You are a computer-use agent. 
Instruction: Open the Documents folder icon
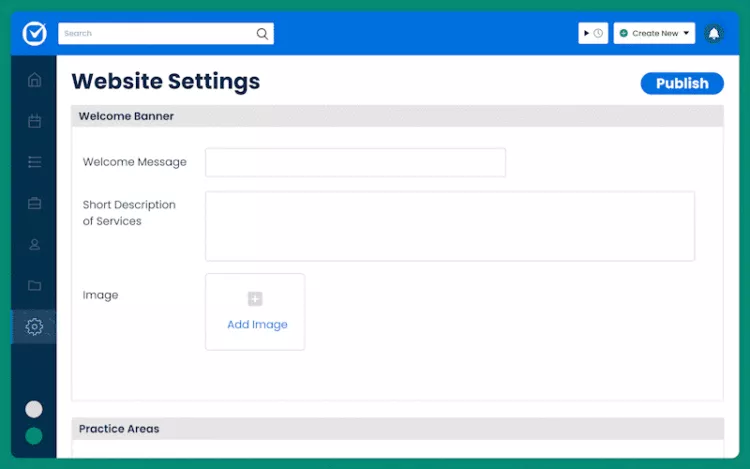[x=35, y=285]
